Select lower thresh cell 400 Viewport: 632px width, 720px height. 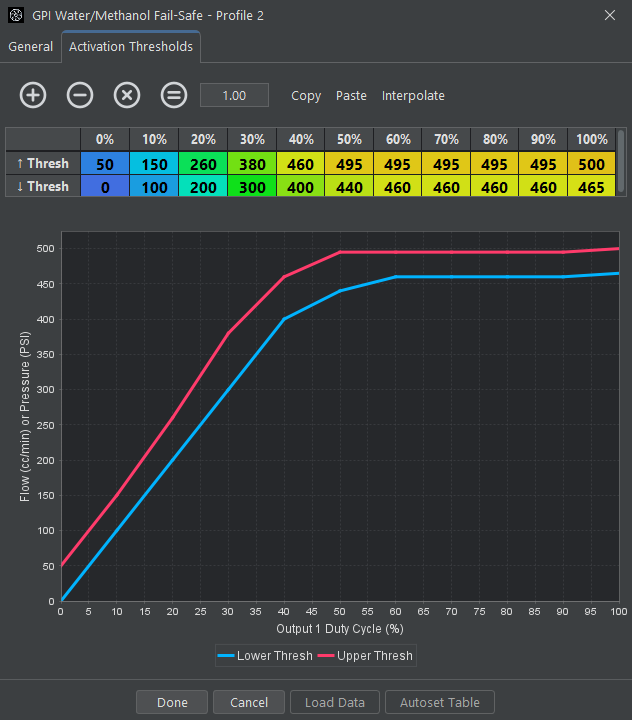pyautogui.click(x=300, y=186)
